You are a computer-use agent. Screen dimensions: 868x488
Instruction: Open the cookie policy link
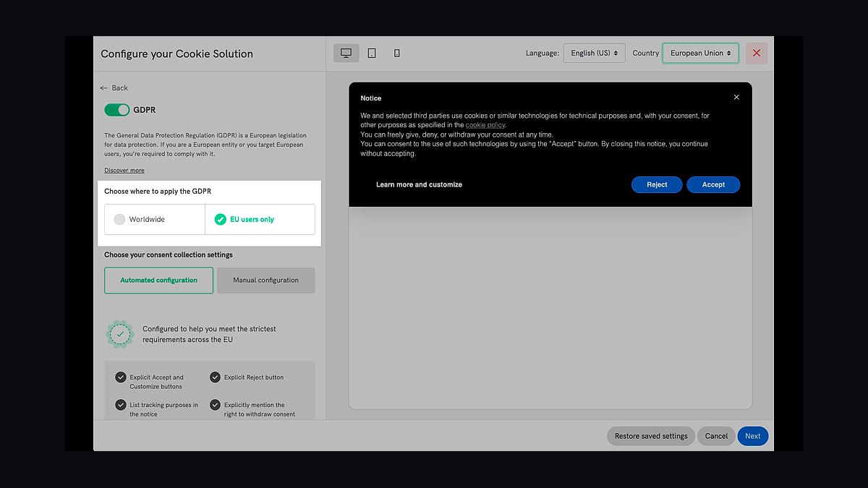(485, 125)
